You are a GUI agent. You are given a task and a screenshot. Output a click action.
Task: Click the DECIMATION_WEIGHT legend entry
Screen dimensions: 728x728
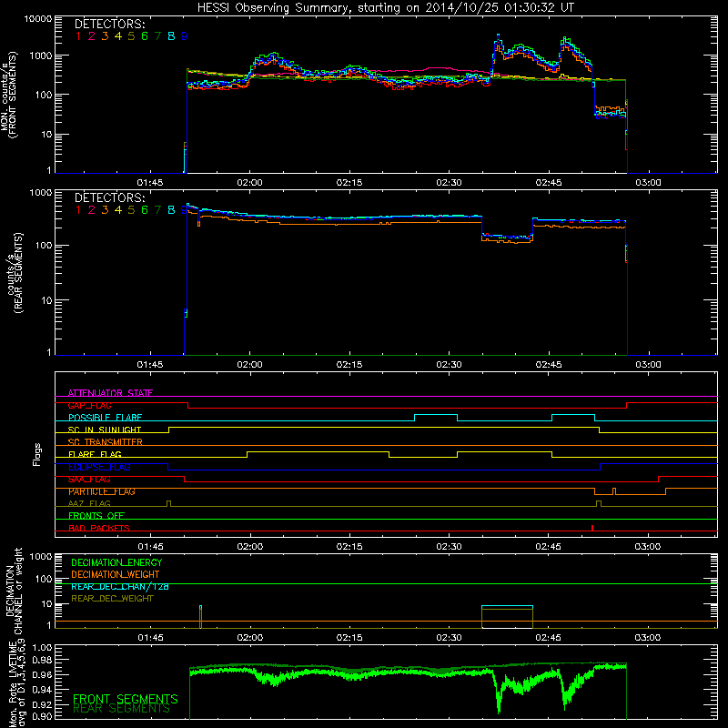pyautogui.click(x=116, y=575)
